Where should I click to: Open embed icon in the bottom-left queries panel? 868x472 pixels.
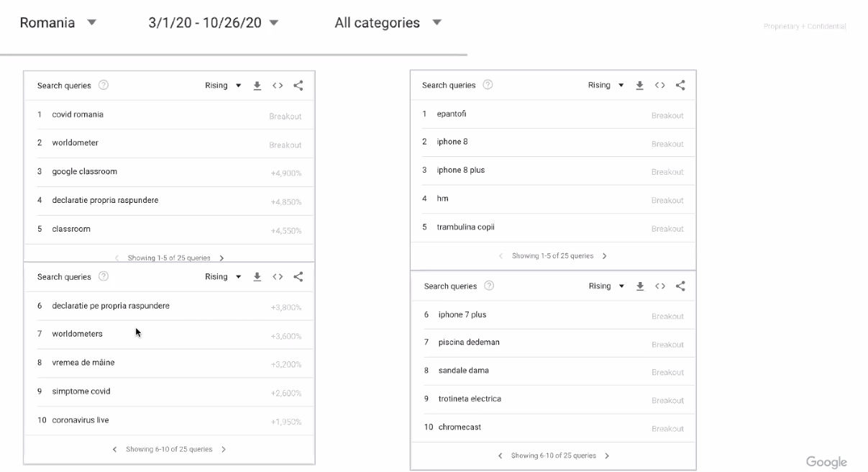coord(278,277)
